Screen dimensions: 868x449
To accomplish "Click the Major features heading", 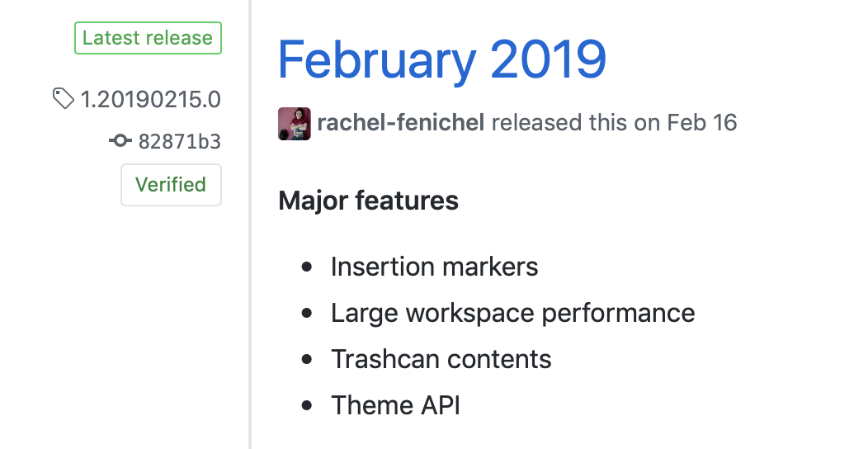I will point(369,201).
